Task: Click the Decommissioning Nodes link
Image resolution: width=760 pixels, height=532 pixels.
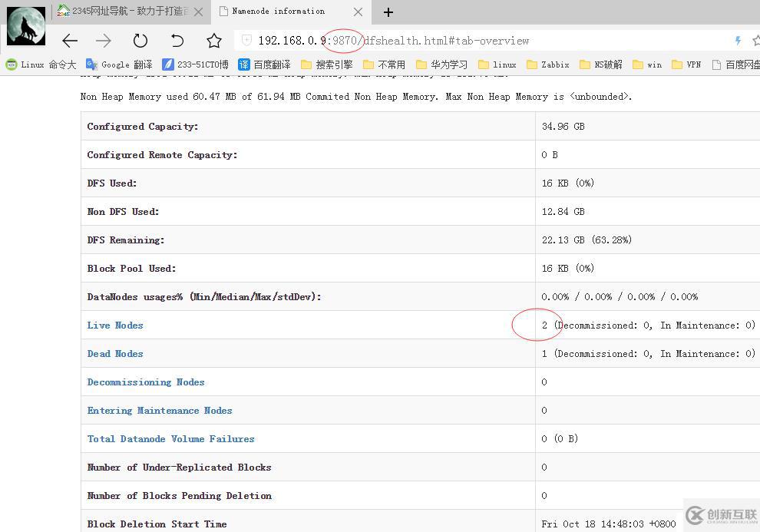Action: click(x=146, y=382)
